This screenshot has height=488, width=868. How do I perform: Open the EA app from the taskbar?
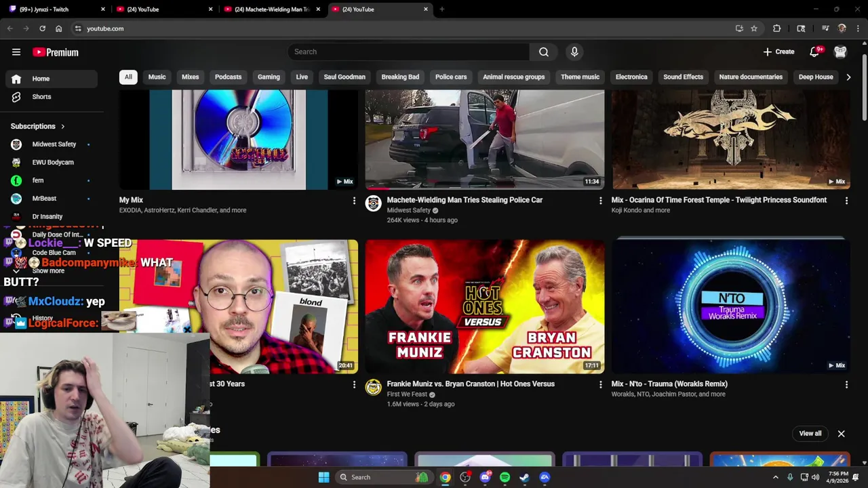[545, 477]
